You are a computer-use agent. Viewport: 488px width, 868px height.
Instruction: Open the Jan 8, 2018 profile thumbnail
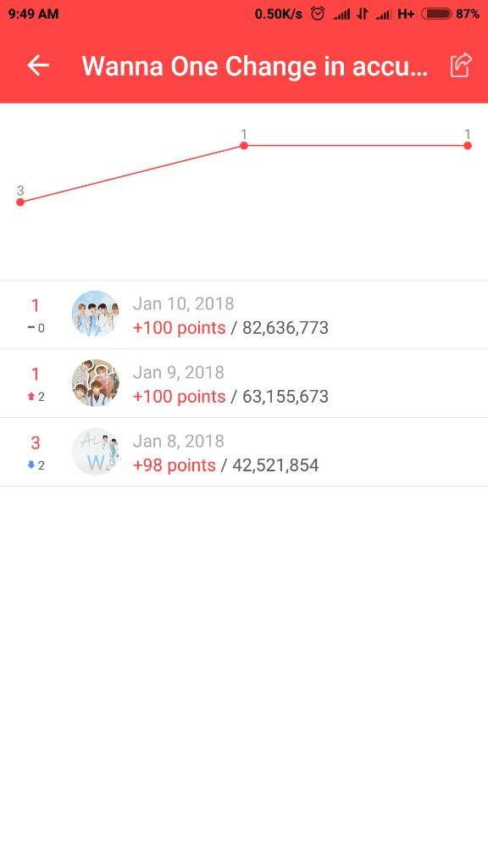point(96,451)
